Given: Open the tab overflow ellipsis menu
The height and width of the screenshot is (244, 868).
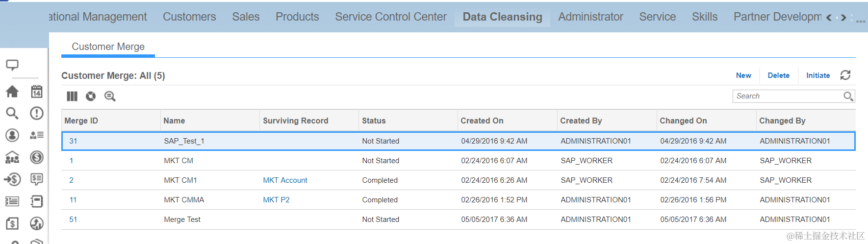Looking at the screenshot, I should pyautogui.click(x=861, y=21).
